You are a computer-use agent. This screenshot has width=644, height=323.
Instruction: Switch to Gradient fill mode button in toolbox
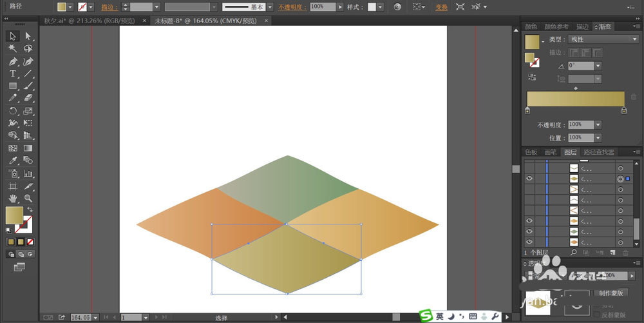[21, 242]
